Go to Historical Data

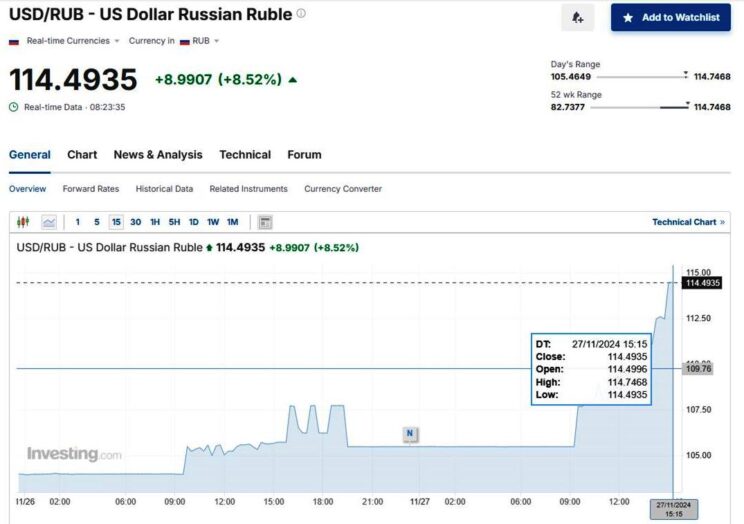tap(164, 189)
